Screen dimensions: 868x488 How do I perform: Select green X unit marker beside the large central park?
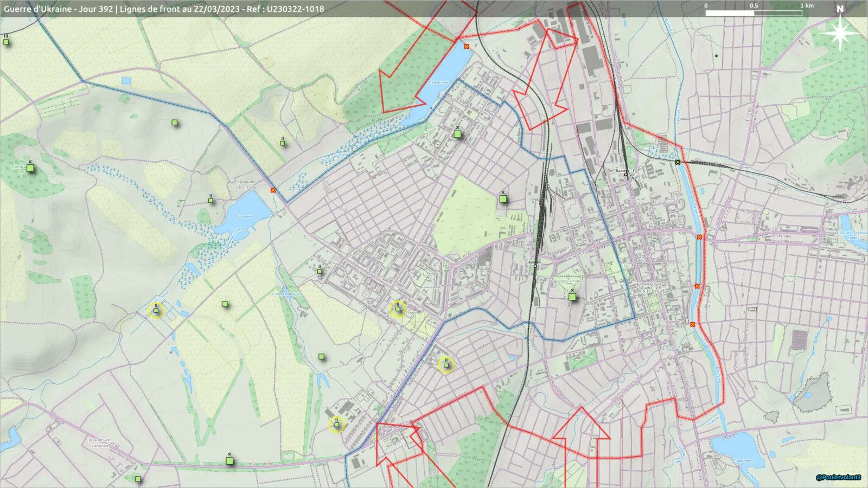[503, 197]
